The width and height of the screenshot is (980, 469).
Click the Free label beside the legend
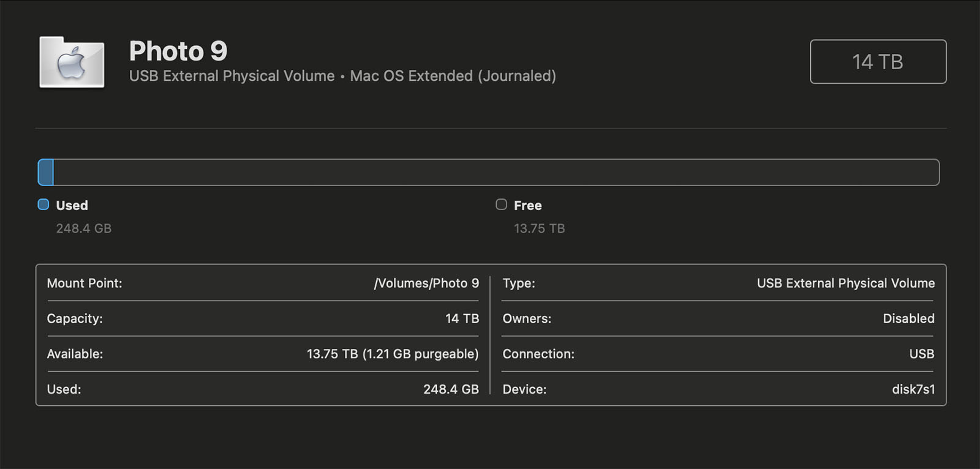pos(527,205)
